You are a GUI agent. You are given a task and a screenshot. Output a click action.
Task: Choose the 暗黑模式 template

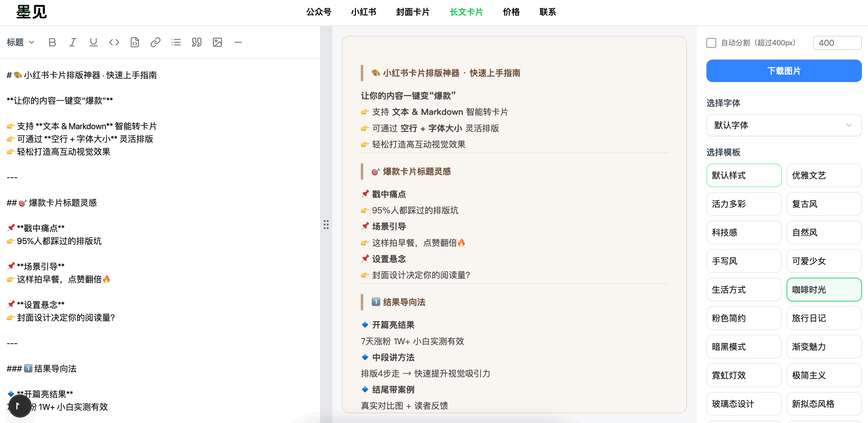pos(743,347)
